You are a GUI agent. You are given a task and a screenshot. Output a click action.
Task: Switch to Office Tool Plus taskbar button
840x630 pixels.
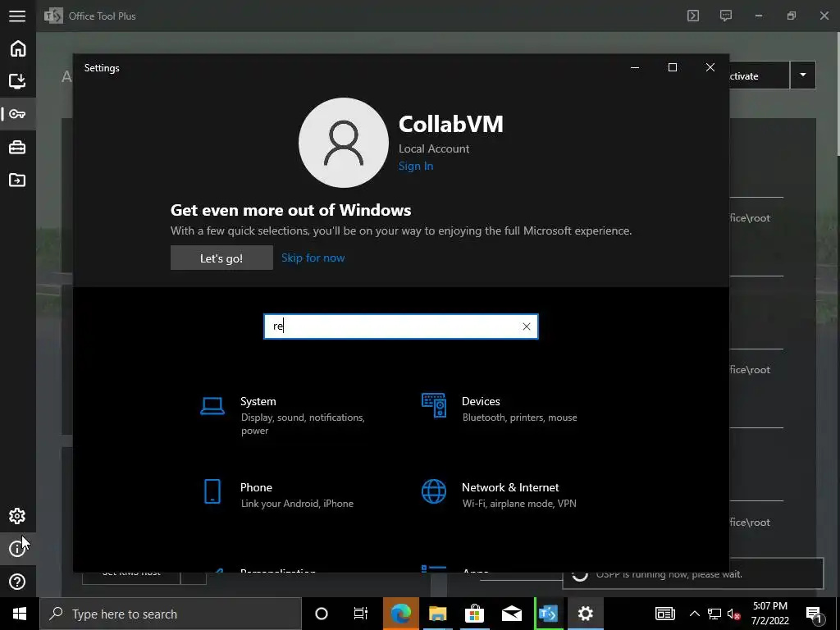point(549,614)
